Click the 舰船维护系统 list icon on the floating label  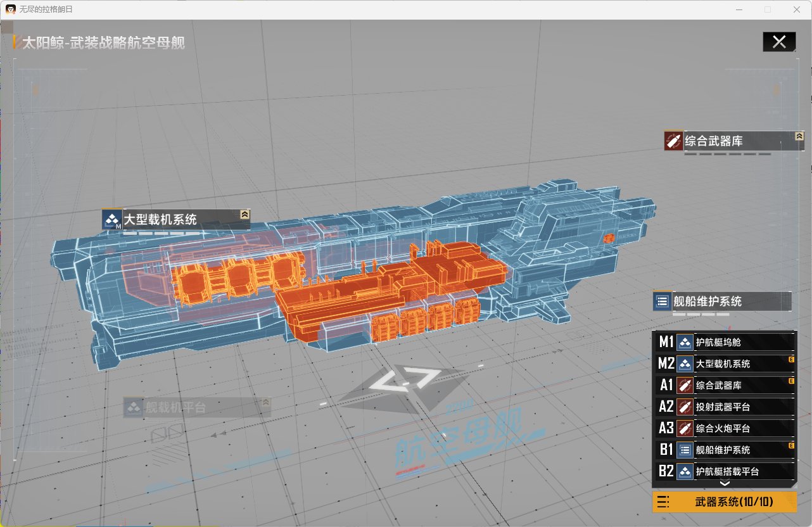tap(663, 302)
